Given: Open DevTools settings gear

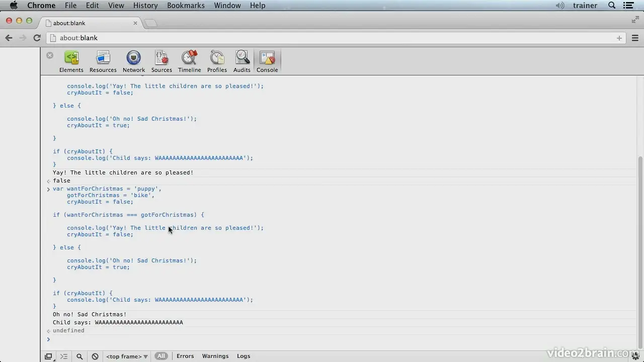Looking at the screenshot, I should [x=636, y=356].
